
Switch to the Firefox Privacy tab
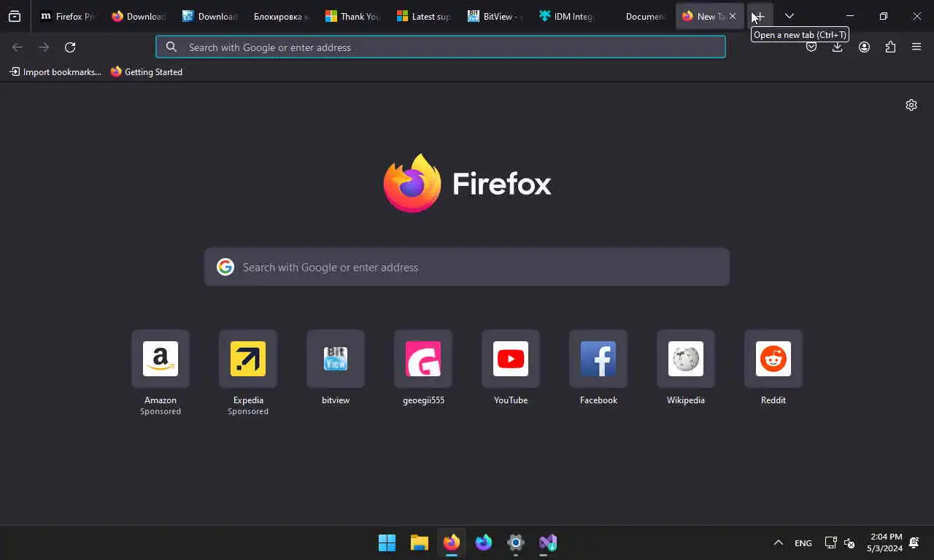68,16
